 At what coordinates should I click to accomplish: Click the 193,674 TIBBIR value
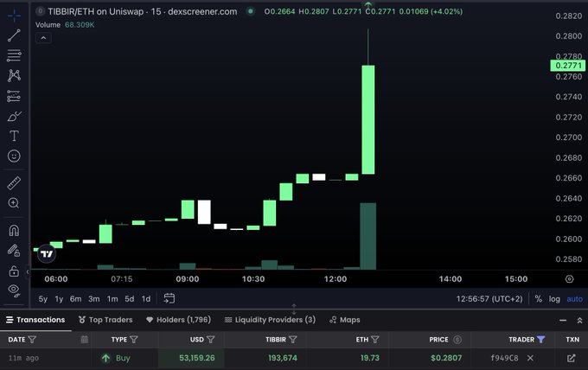[x=283, y=358]
